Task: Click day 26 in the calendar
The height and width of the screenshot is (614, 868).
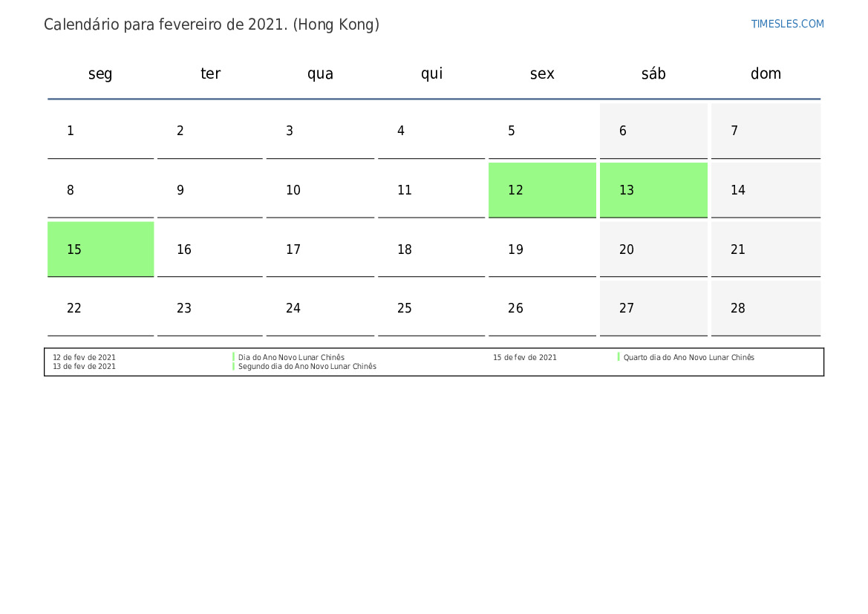Action: coord(542,308)
